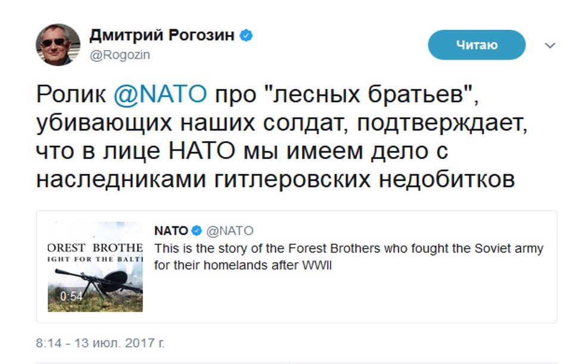Screen dimensions: 588x364
Task: Open the Дмитрий Рогозин display name link
Action: point(163,36)
